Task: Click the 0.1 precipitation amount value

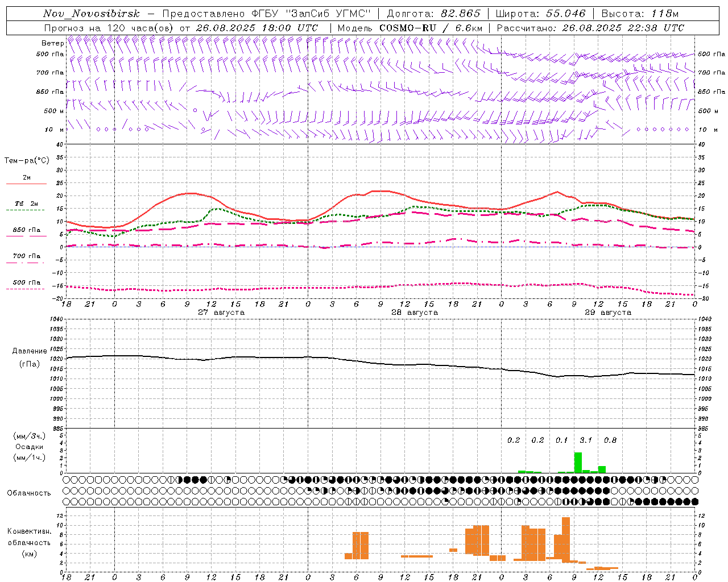Action: (562, 440)
